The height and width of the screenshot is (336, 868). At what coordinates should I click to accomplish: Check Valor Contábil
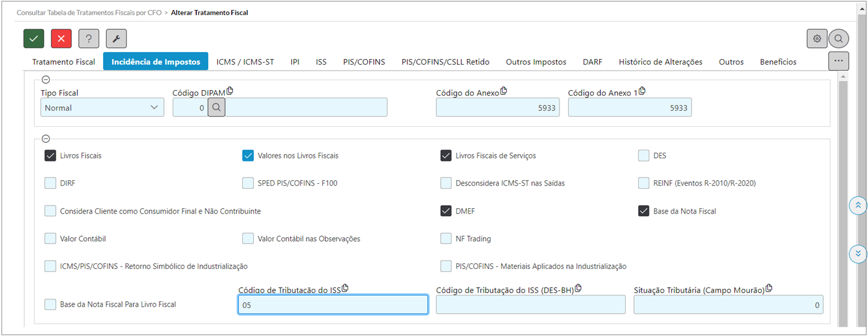coord(50,238)
